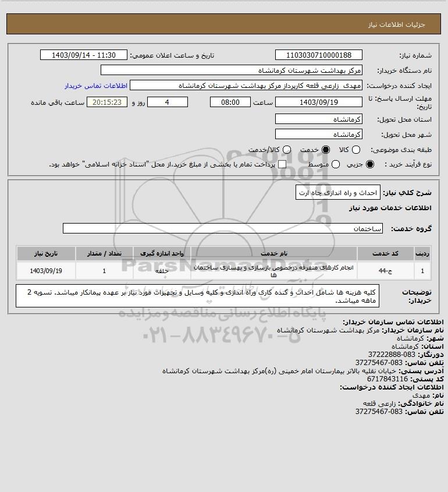448x492 pixels.
Task: Click the service name cell انجام کارهای متفرقه
Action: click(273, 271)
